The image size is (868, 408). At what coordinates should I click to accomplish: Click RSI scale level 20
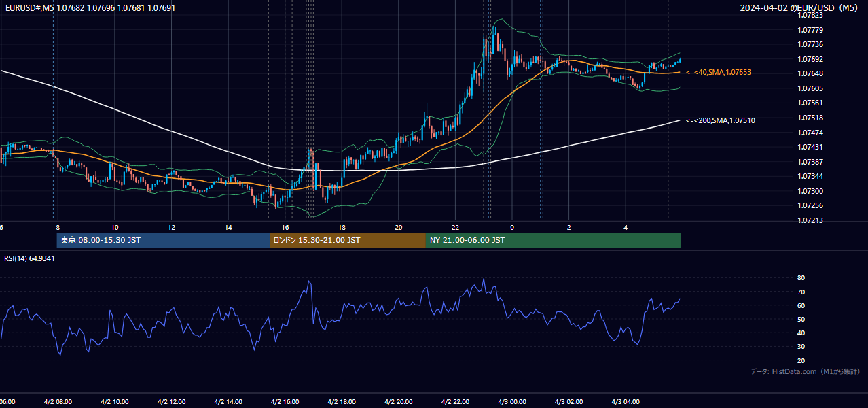[x=801, y=360]
